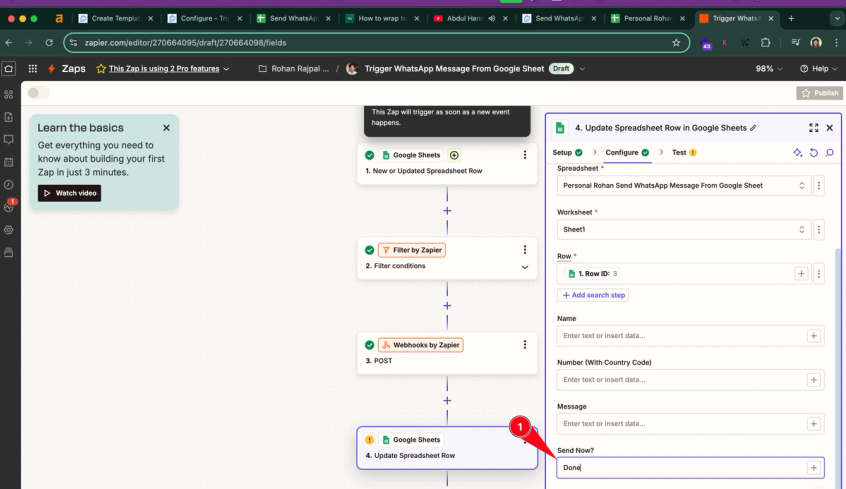Open the Help dropdown
This screenshot has width=846, height=489.
tap(818, 69)
